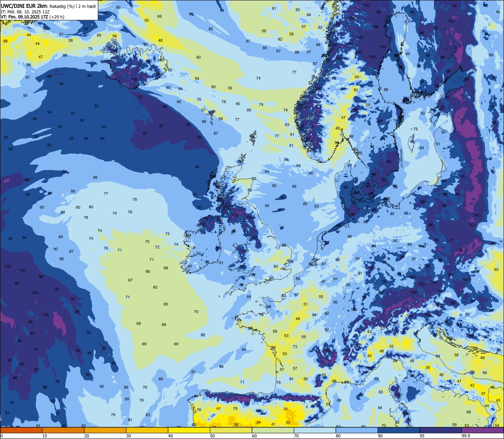The height and width of the screenshot is (439, 504).
Task: Click the 20–30% legend color segment
Action: [x=105, y=430]
